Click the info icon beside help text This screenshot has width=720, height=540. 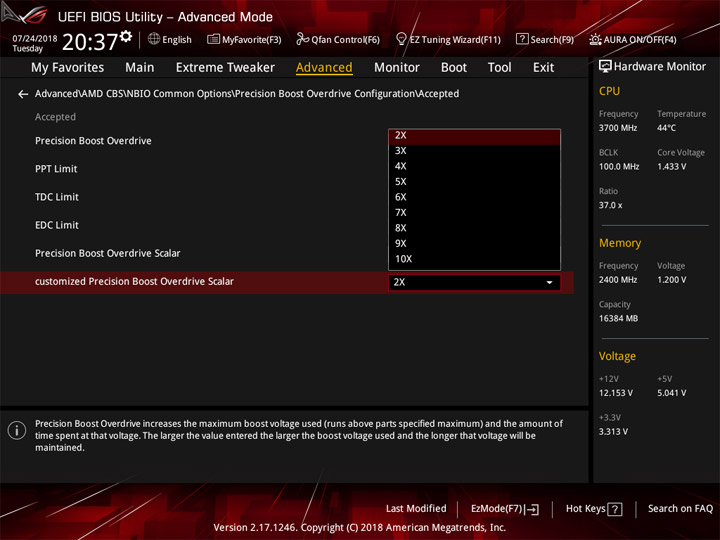point(17,430)
